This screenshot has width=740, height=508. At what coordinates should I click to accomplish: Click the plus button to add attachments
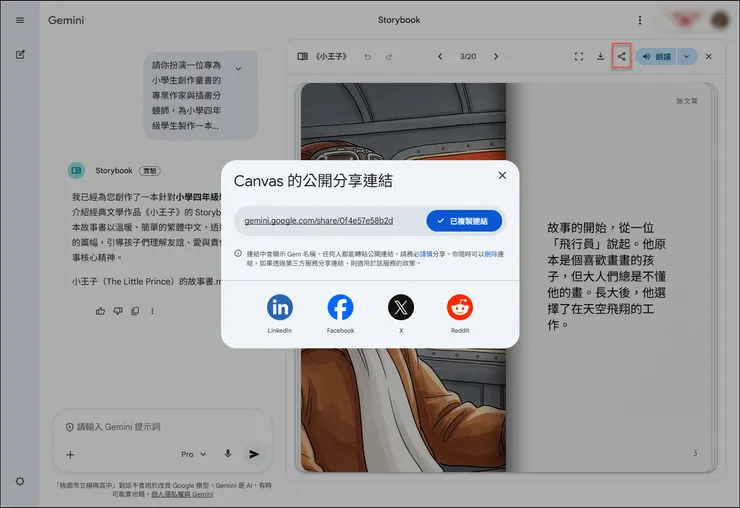point(70,455)
